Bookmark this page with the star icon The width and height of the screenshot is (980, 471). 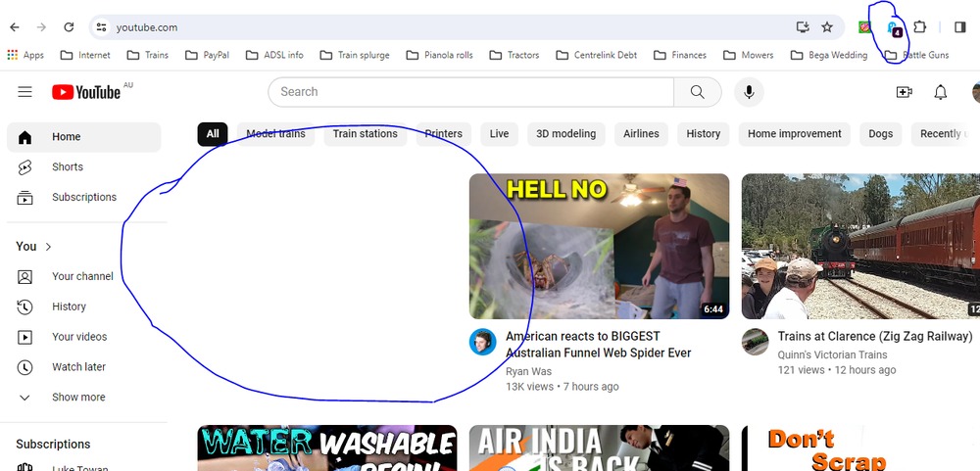point(827,26)
